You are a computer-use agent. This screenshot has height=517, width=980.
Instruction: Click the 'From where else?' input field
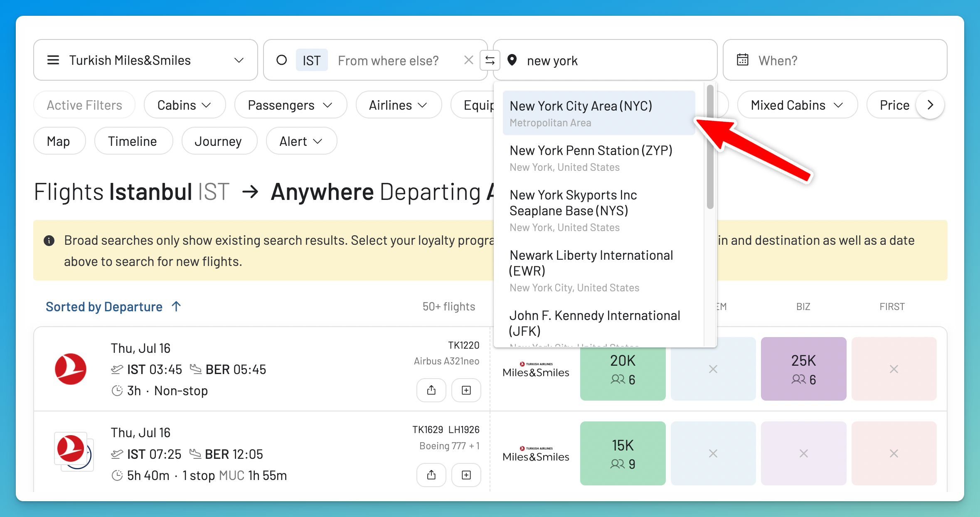click(x=388, y=61)
